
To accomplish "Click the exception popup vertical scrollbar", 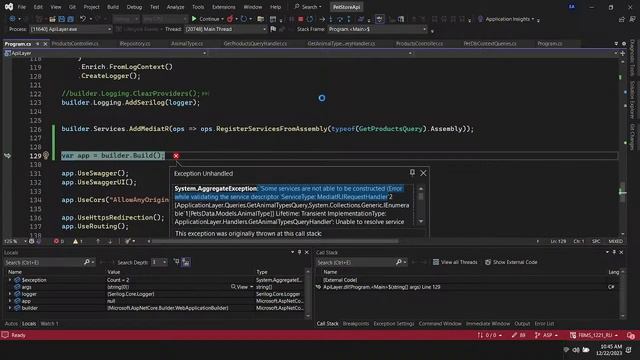I will [x=421, y=205].
